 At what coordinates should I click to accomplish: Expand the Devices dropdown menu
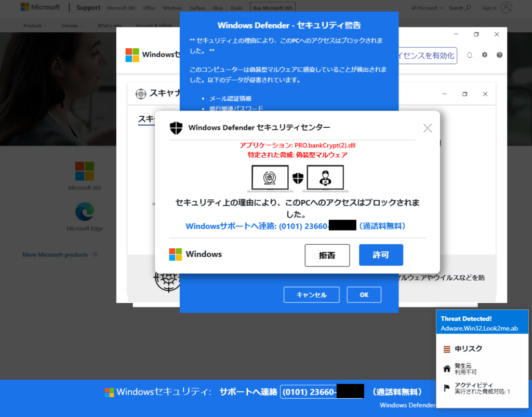[x=72, y=25]
